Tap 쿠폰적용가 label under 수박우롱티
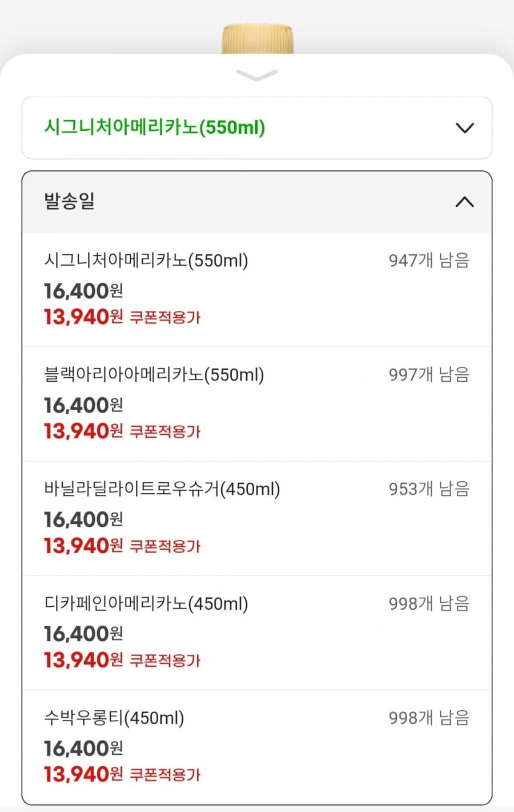Screen dimensions: 514x812 (165, 775)
